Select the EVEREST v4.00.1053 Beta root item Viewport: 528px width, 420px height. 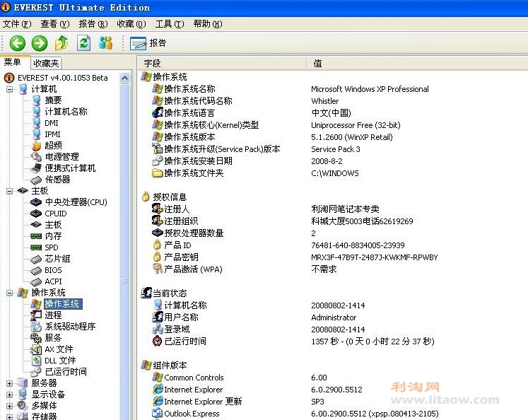(63, 78)
